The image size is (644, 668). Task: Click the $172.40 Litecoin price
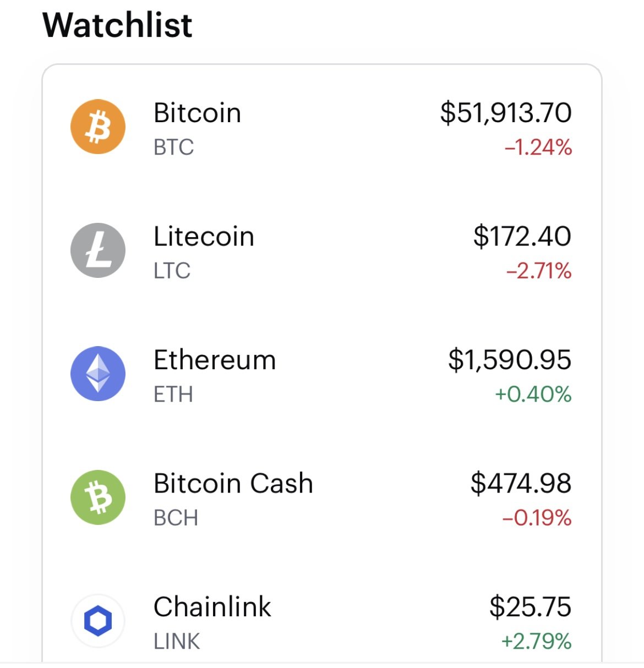click(x=522, y=237)
